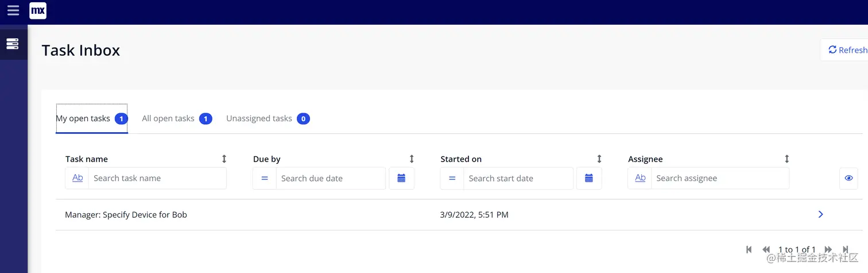Sort tasks by Assignee column

[x=786, y=159]
